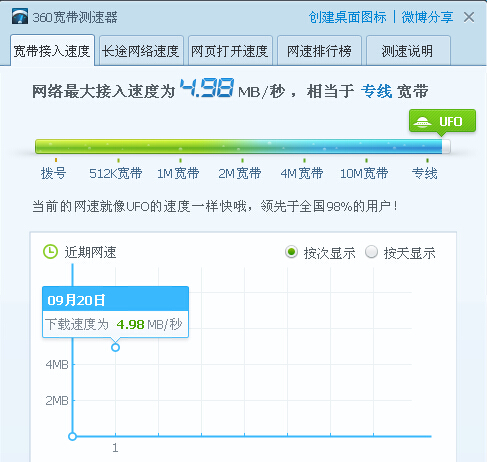Click the white end handle of the speed bar
487x462 pixels.
coord(446,147)
